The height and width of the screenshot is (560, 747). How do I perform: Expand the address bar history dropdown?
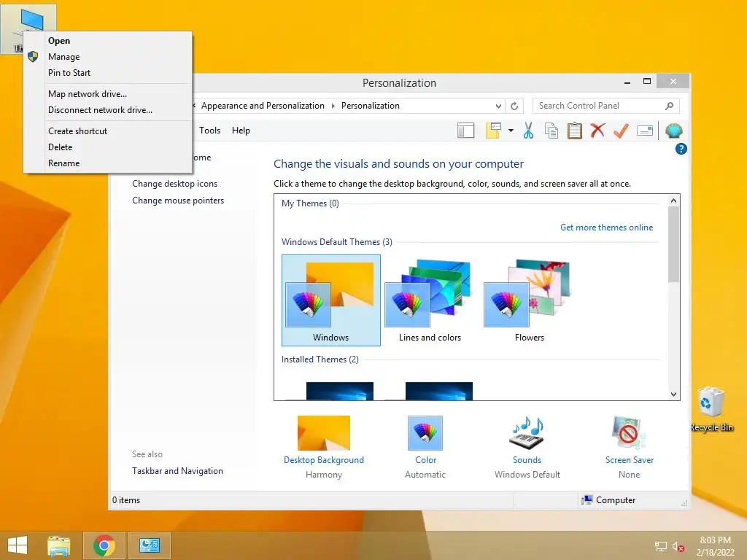tap(498, 106)
